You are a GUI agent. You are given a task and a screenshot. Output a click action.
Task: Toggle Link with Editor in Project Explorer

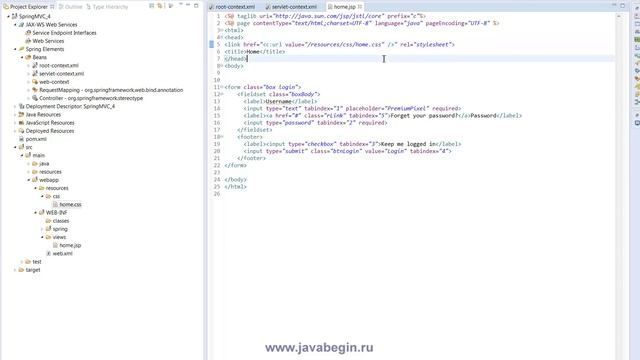(x=160, y=6)
